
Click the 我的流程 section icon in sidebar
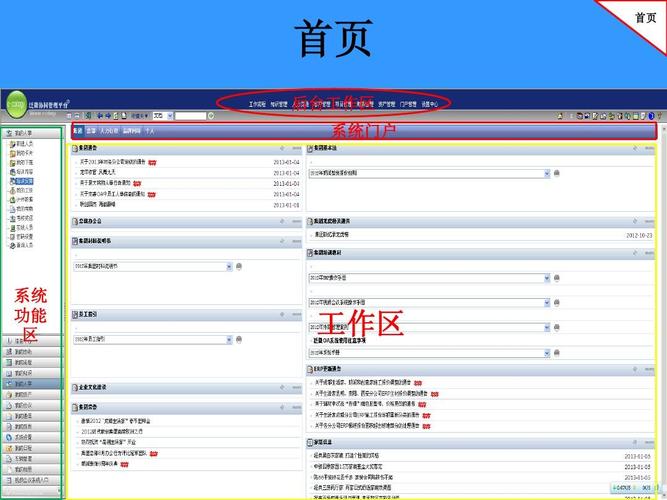pyautogui.click(x=9, y=363)
